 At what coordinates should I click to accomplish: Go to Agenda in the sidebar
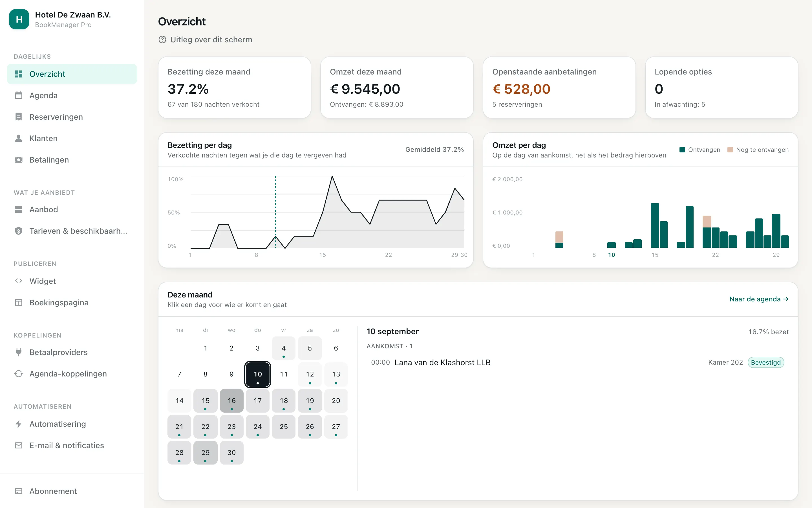point(72,95)
